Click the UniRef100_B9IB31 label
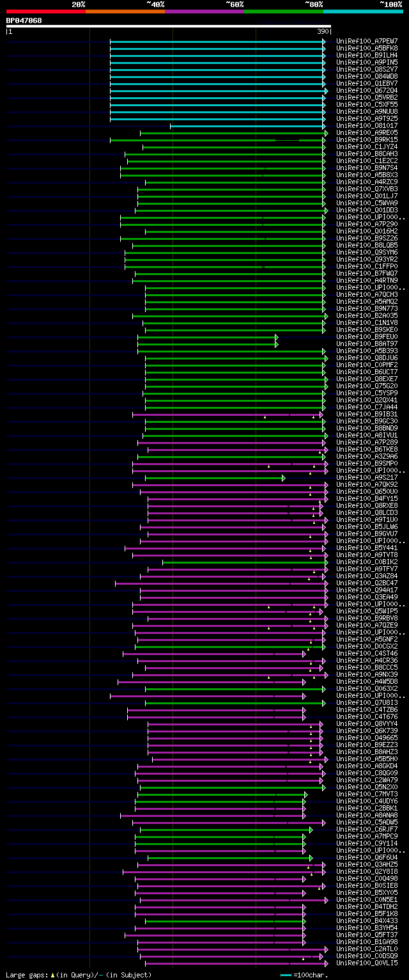Screen dimensions: 409x980 (x=367, y=414)
